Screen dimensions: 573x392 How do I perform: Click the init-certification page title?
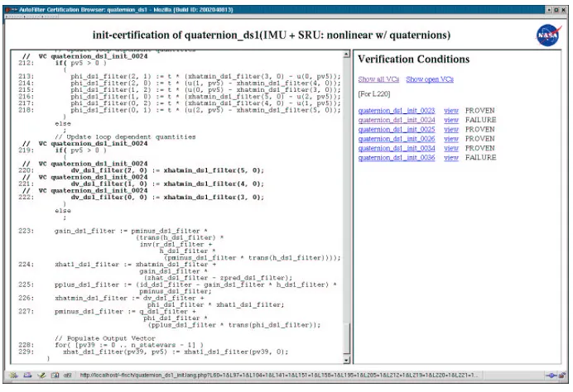pyautogui.click(x=271, y=35)
